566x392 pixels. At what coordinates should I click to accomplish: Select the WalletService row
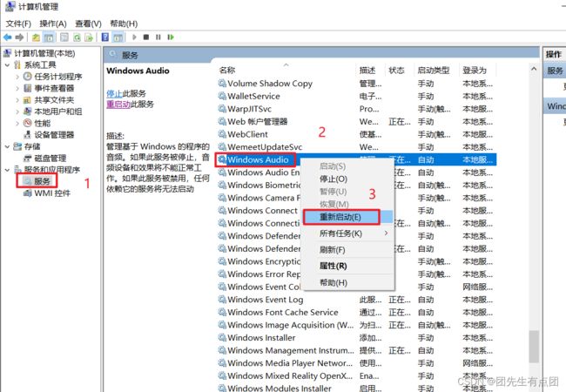tap(357, 97)
